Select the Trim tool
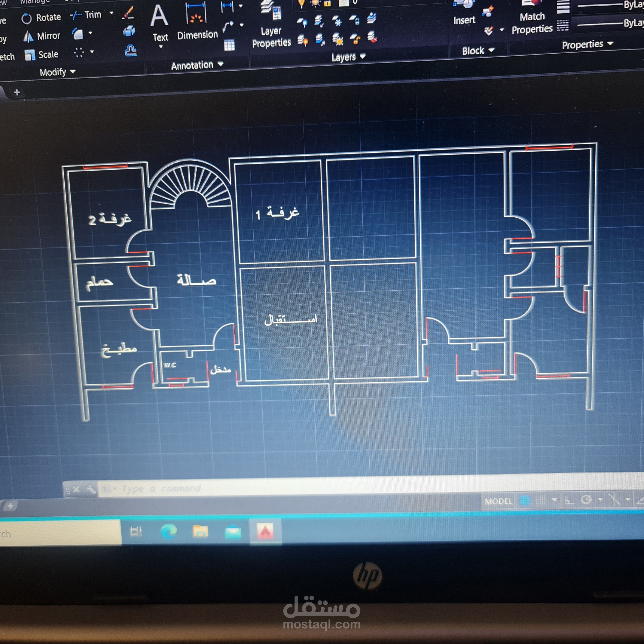The image size is (644, 644). coord(86,15)
